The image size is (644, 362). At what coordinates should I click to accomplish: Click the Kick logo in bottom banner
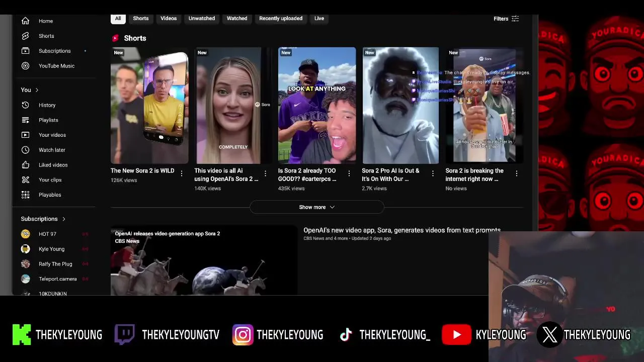22,335
